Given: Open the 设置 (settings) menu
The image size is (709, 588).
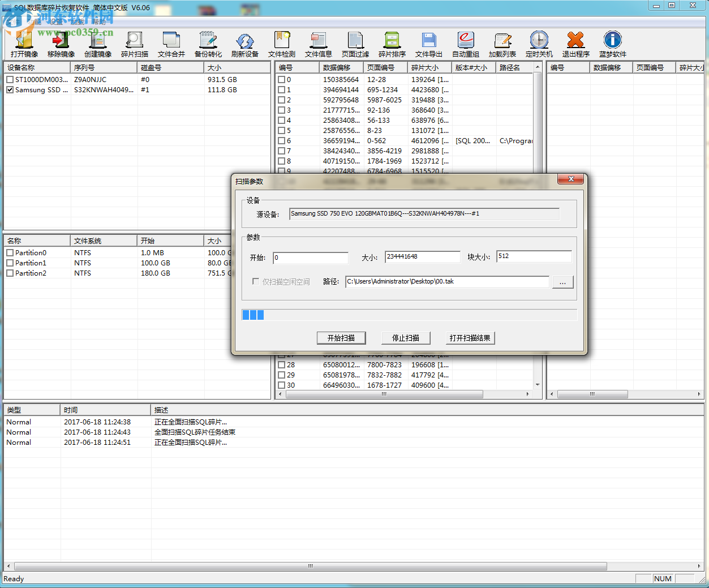Looking at the screenshot, I should [56, 22].
